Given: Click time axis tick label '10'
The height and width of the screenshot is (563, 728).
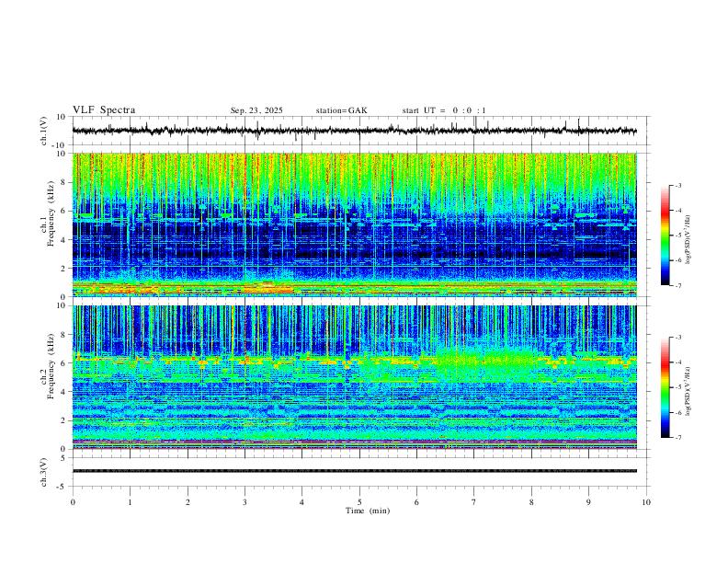Looking at the screenshot, I should [x=646, y=502].
